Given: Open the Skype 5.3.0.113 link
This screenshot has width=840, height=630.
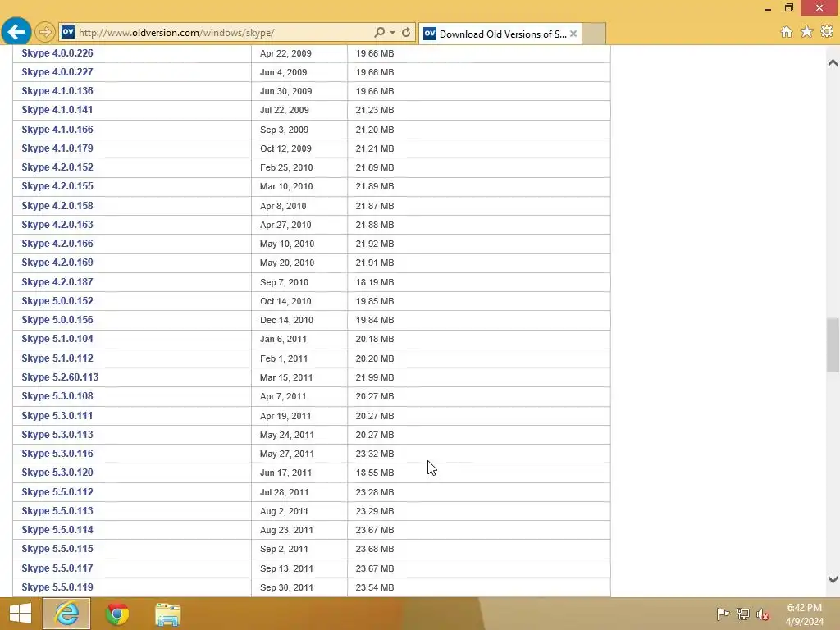Looking at the screenshot, I should tap(57, 435).
